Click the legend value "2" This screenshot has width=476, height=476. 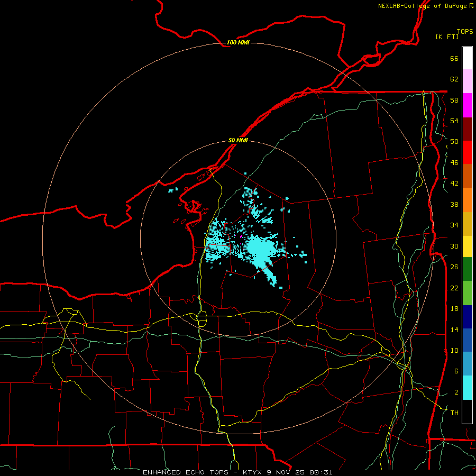[456, 392]
